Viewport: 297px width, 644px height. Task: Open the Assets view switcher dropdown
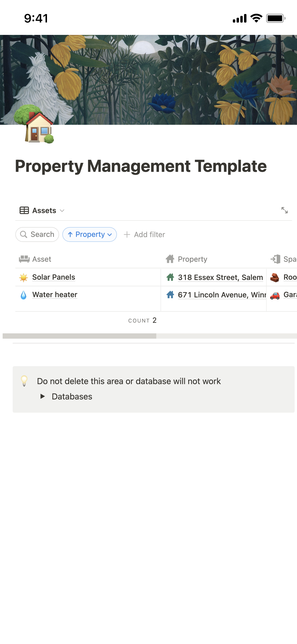(42, 210)
